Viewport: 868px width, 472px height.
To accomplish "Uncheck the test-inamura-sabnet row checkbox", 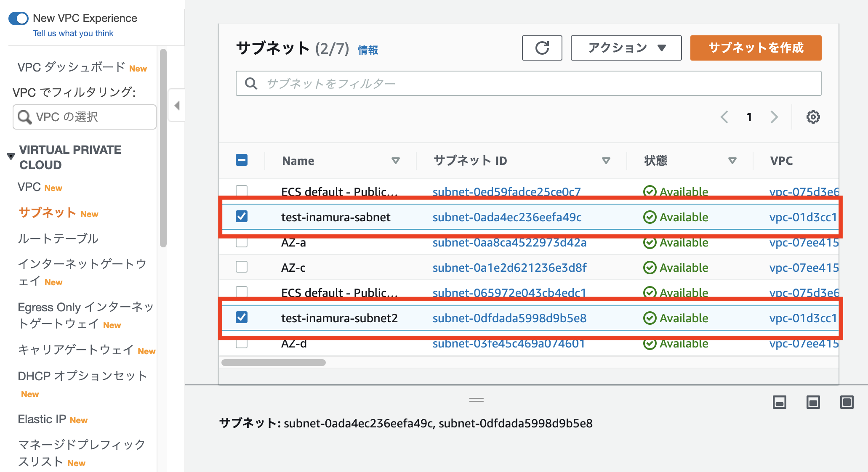I will pyautogui.click(x=242, y=217).
